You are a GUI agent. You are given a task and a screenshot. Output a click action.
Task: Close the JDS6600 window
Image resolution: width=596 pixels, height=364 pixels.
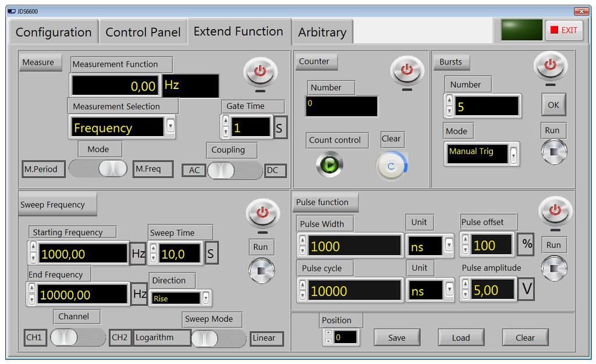(581, 12)
